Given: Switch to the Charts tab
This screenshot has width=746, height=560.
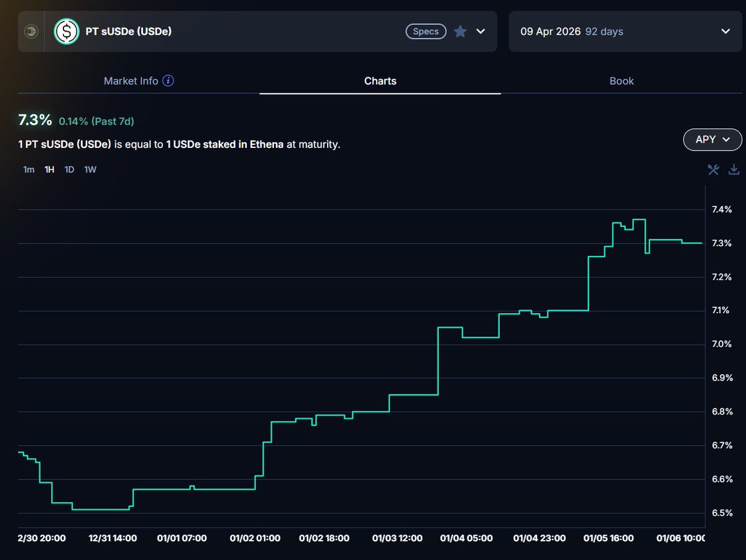Looking at the screenshot, I should click(x=380, y=81).
